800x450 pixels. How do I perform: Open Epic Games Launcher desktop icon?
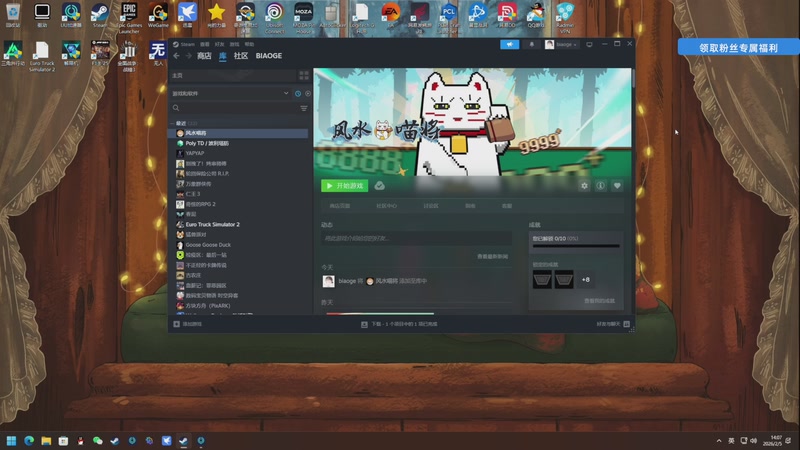pyautogui.click(x=129, y=17)
